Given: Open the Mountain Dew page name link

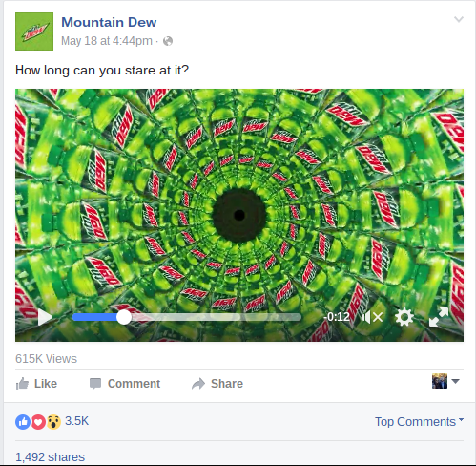Looking at the screenshot, I should [109, 22].
